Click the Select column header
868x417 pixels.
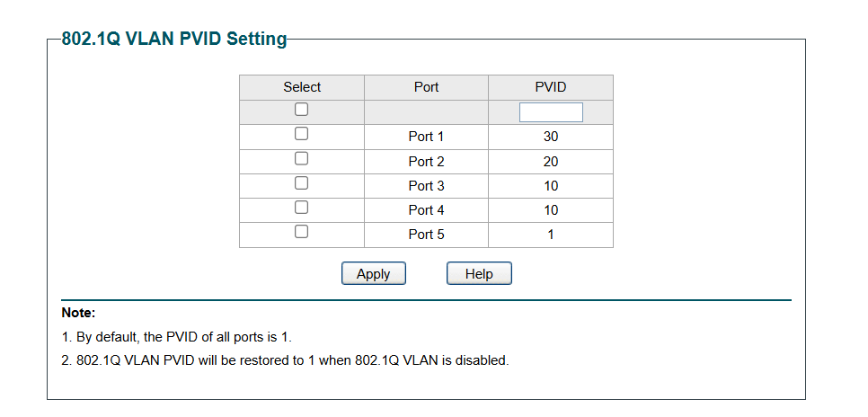pos(302,87)
